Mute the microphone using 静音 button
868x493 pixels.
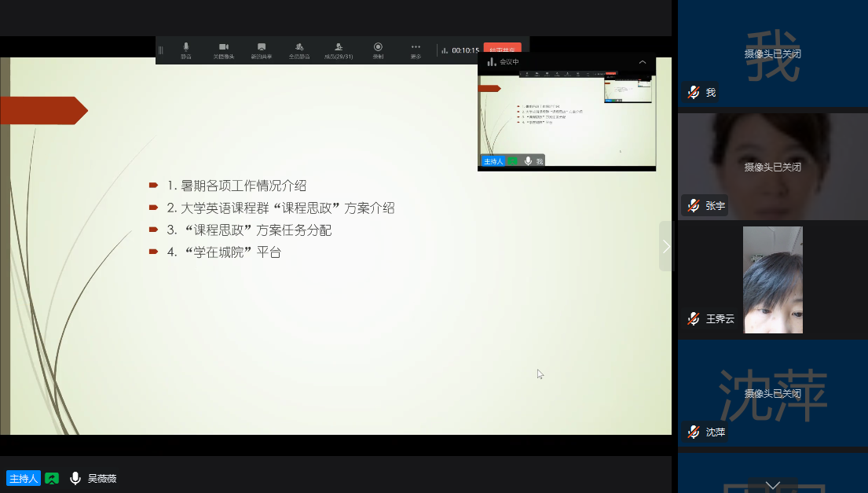click(x=186, y=50)
